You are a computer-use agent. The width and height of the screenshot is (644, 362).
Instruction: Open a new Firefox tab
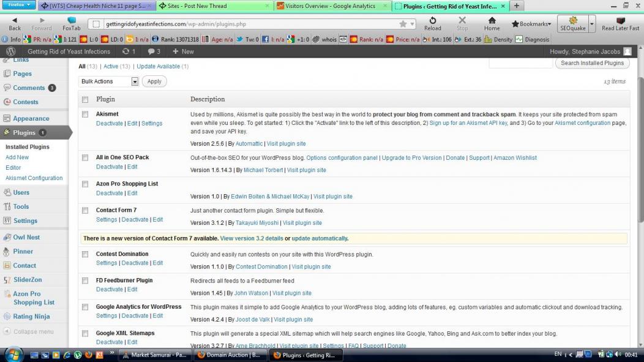(x=516, y=6)
